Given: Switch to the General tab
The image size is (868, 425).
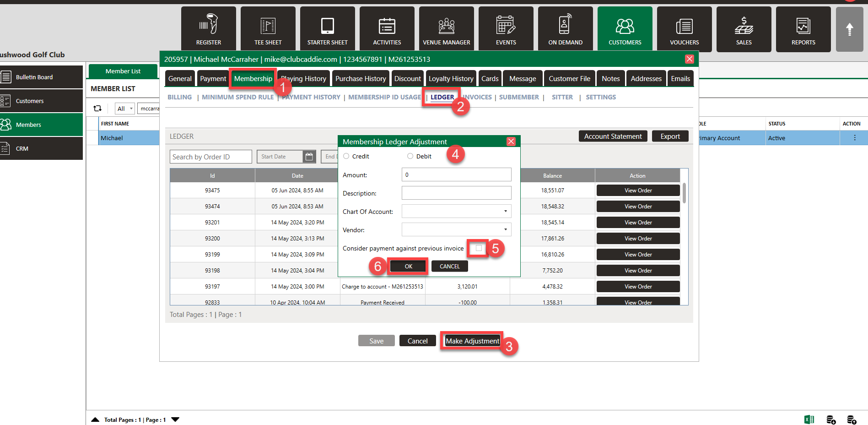Looking at the screenshot, I should (180, 79).
